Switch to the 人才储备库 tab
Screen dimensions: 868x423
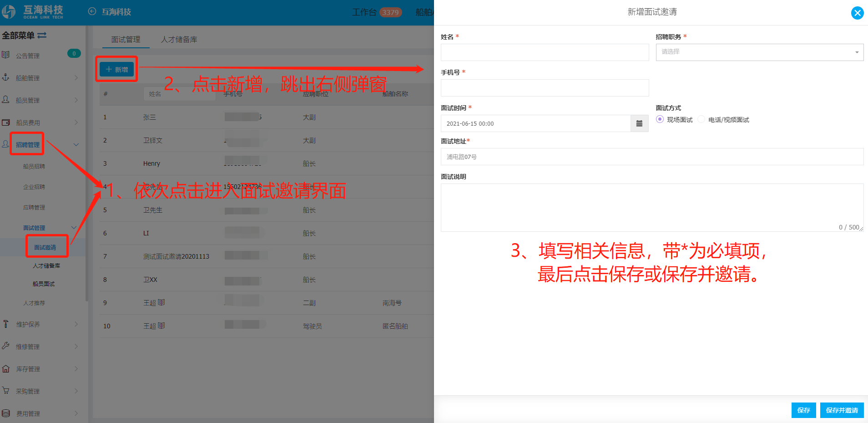click(179, 40)
